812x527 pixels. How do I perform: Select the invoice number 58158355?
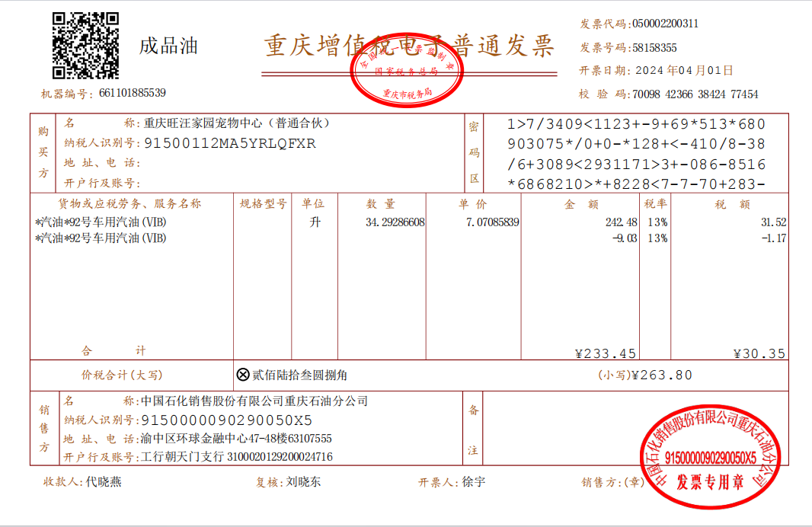click(x=654, y=48)
